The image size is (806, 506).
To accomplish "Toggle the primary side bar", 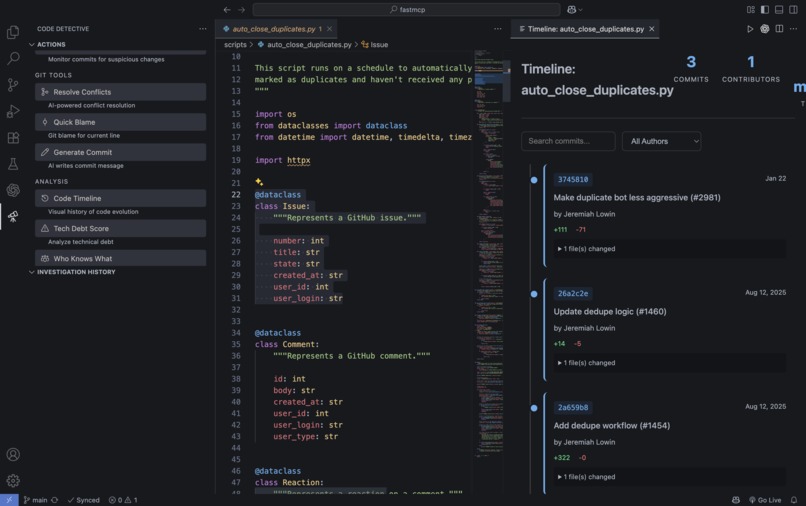I will (x=765, y=9).
